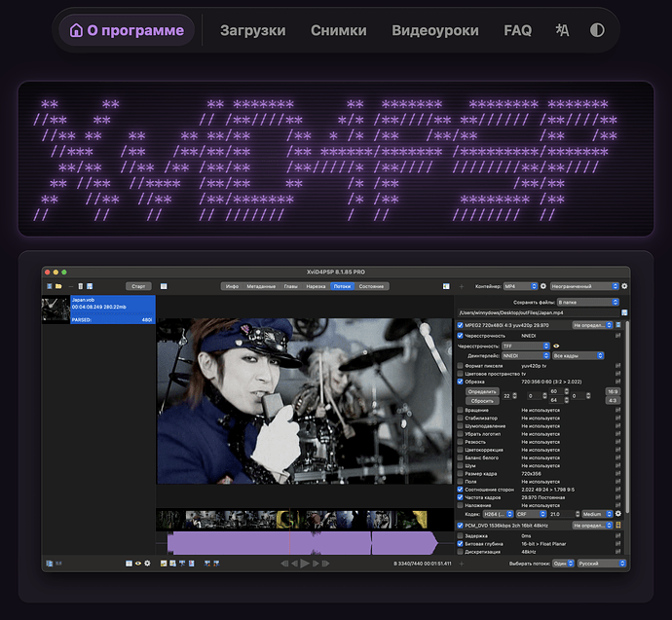Open the Снимки page in site navigation
Screen dimensions: 672x620
[339, 30]
